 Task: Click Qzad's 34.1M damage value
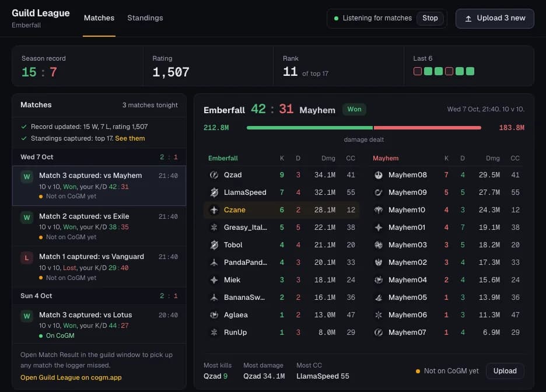pos(324,175)
